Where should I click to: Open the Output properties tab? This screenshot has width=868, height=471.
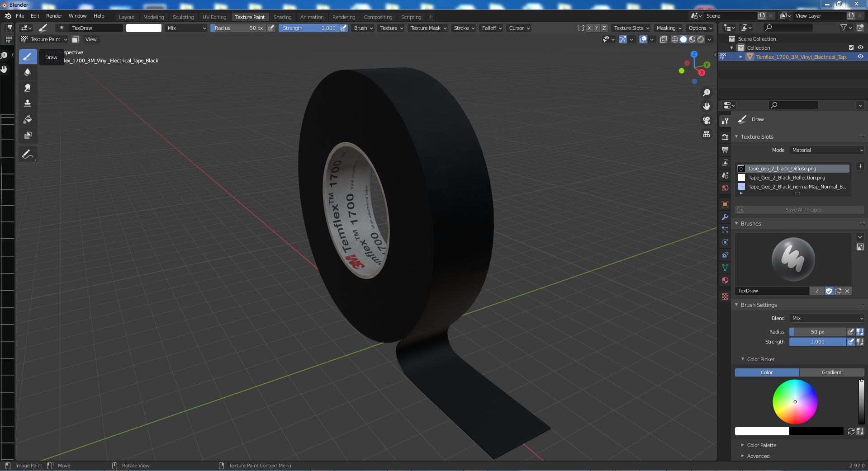click(x=725, y=150)
